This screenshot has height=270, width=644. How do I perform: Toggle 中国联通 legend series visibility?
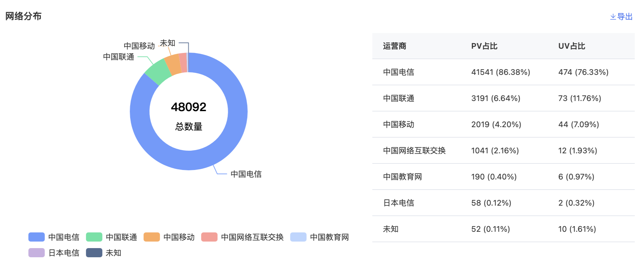tap(112, 237)
